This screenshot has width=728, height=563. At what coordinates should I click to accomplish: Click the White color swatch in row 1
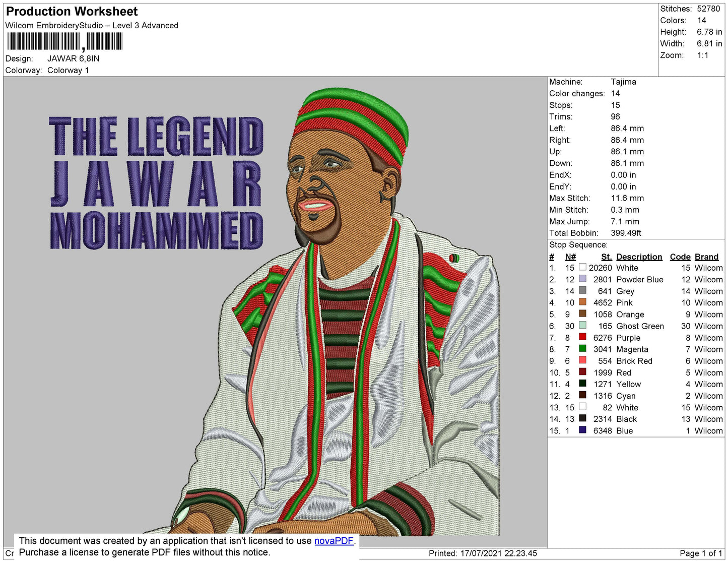(582, 267)
